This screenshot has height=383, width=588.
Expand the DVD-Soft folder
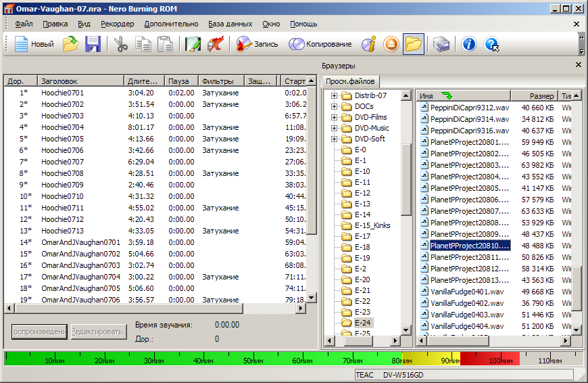tap(334, 139)
